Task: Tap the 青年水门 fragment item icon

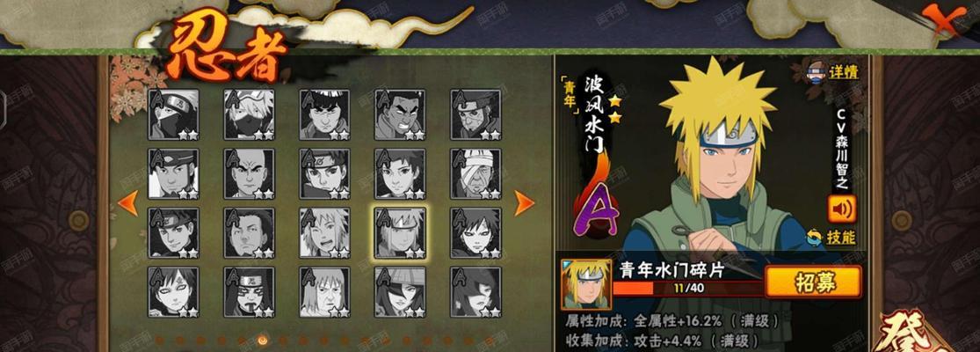Action: point(586,285)
